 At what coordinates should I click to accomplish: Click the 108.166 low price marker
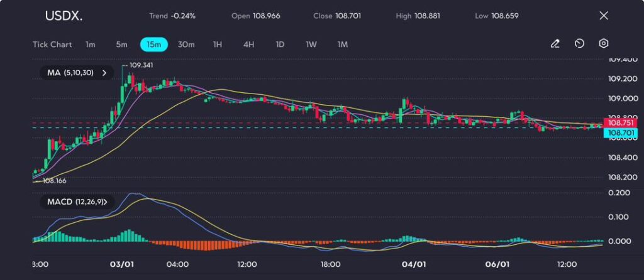55,181
